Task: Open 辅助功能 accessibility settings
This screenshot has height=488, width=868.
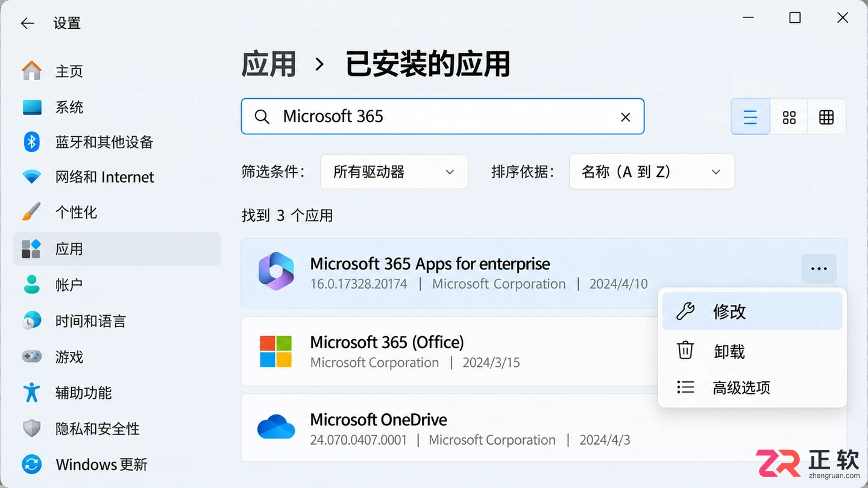Action: [x=117, y=393]
